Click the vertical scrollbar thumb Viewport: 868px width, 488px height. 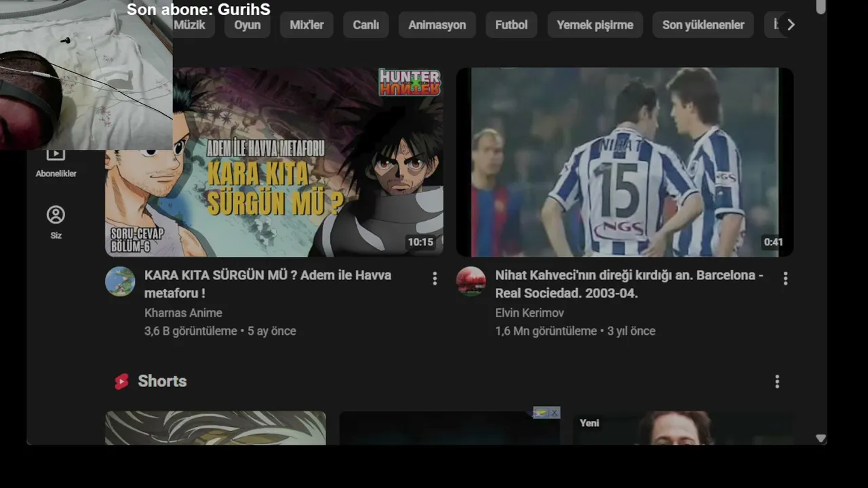tap(821, 7)
